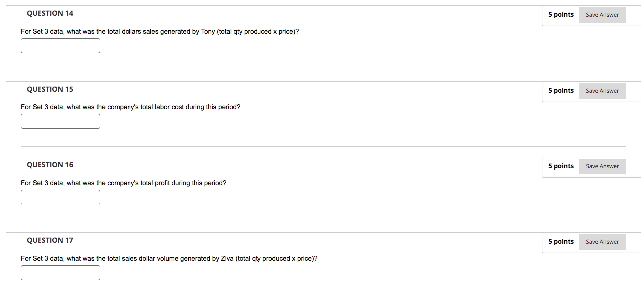Click the answer field under Question 14
Image resolution: width=644 pixels, height=306 pixels.
coord(60,45)
